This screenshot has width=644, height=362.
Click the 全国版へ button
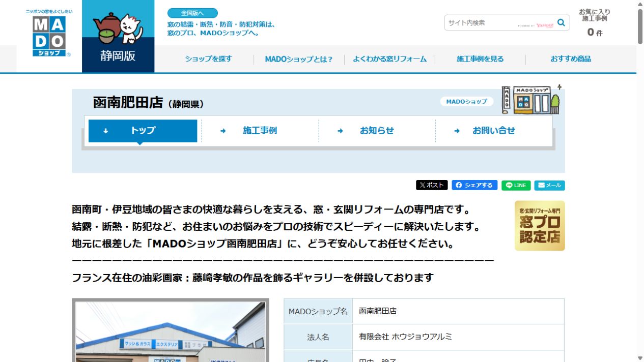coord(192,13)
